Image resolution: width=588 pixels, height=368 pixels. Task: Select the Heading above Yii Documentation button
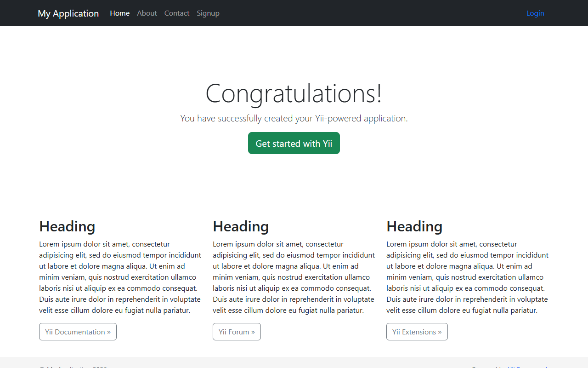pos(67,226)
